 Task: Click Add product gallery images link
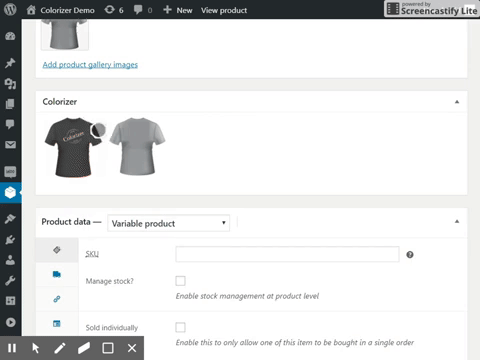[x=90, y=65]
